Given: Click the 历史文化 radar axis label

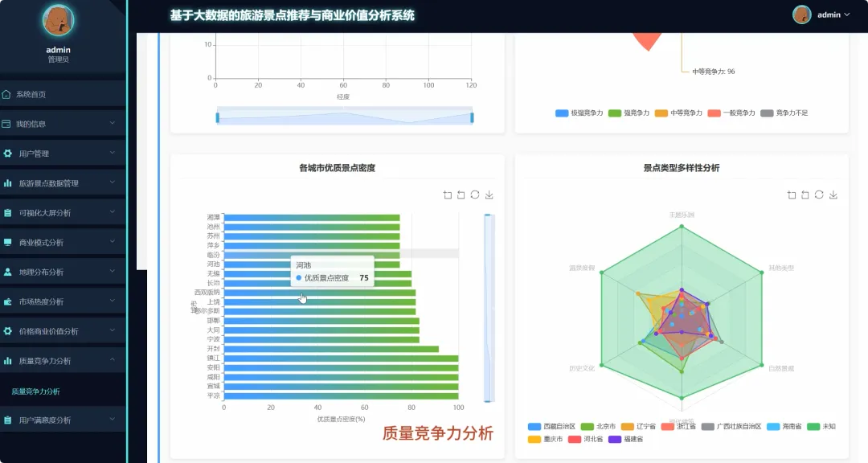Looking at the screenshot, I should tap(582, 368).
